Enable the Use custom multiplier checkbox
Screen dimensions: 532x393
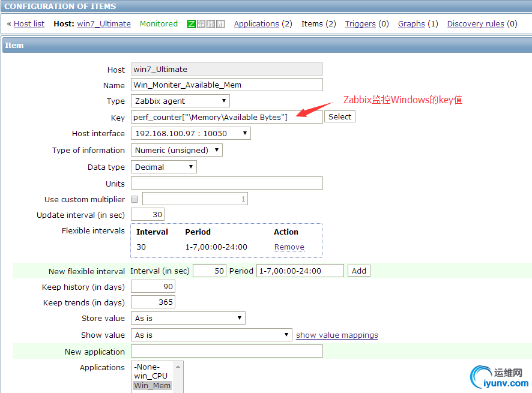135,199
